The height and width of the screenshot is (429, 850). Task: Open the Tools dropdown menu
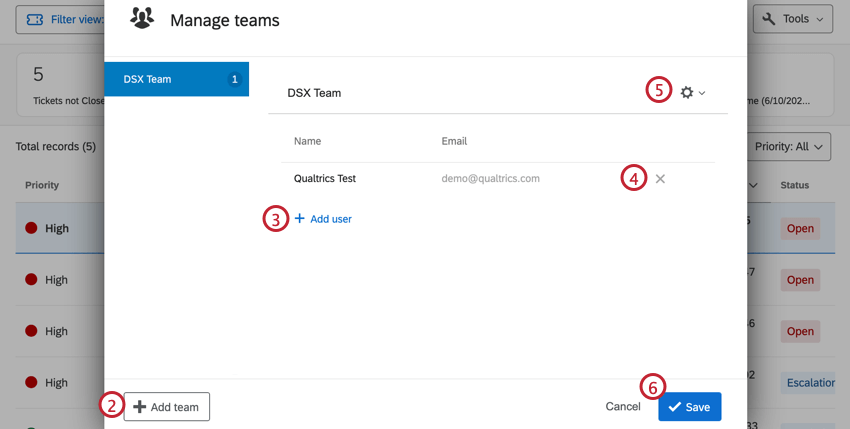click(x=793, y=19)
